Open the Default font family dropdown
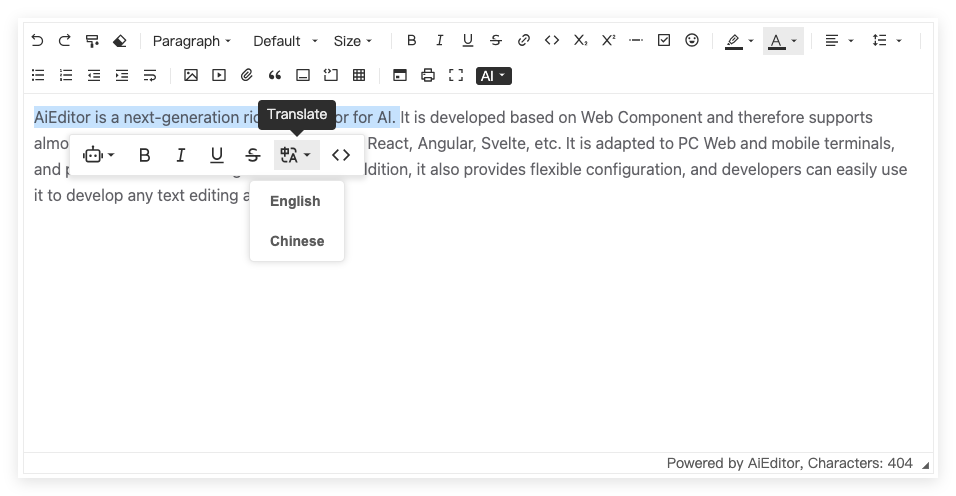The width and height of the screenshot is (956, 496). point(285,41)
